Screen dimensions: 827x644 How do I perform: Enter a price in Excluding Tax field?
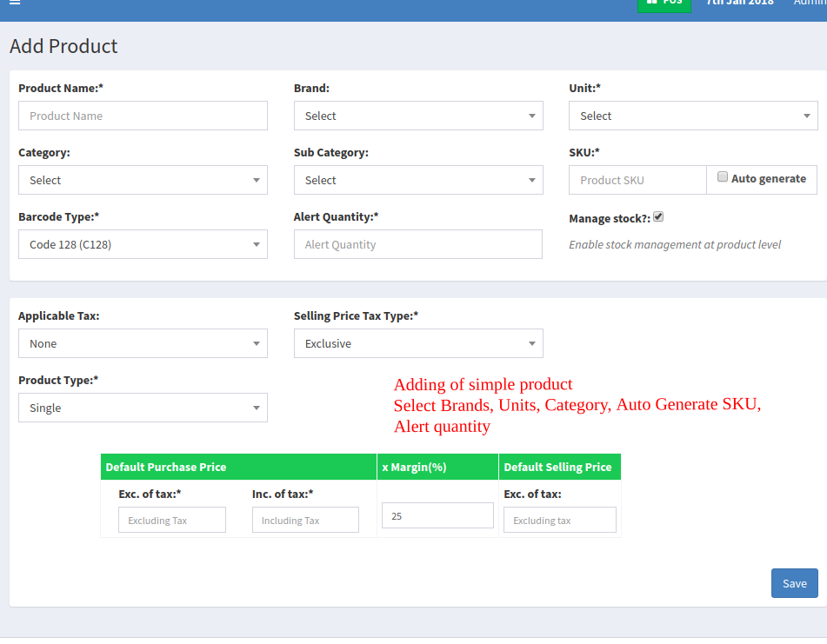[x=171, y=519]
